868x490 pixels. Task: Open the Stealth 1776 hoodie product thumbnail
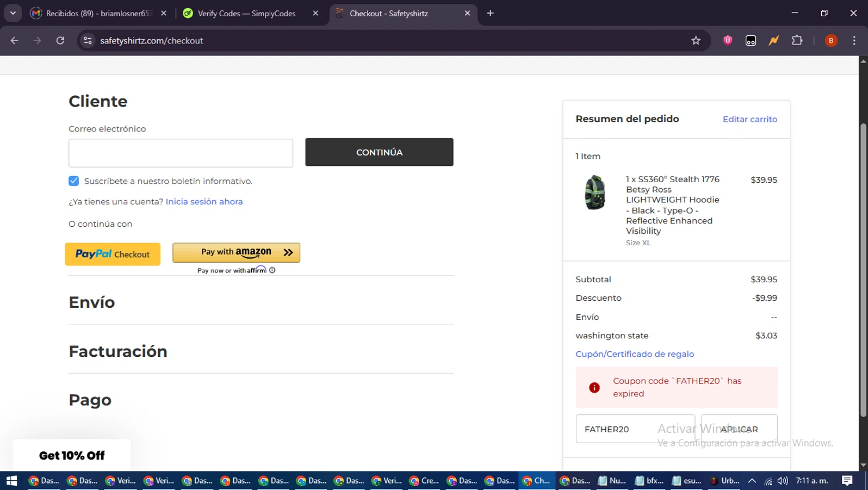tap(595, 193)
